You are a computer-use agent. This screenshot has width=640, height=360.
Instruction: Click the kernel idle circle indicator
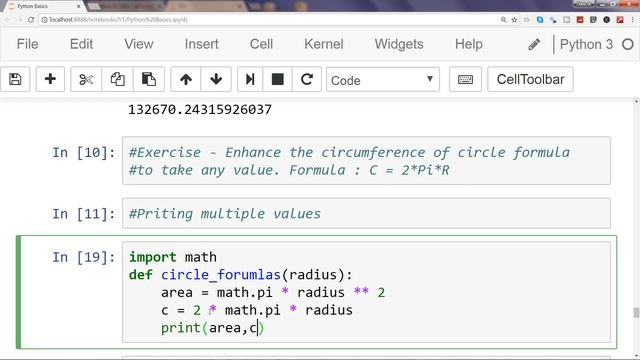(x=628, y=44)
